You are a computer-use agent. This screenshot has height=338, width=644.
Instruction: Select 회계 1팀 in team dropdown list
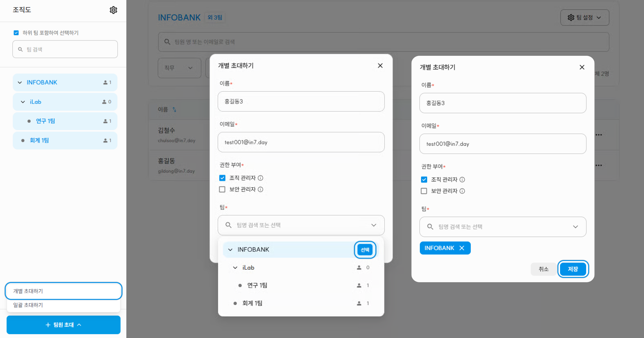coord(252,303)
